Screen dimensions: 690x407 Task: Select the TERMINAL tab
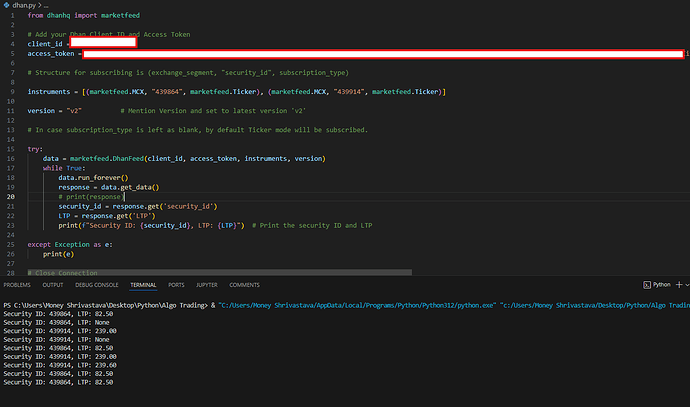pyautogui.click(x=143, y=285)
